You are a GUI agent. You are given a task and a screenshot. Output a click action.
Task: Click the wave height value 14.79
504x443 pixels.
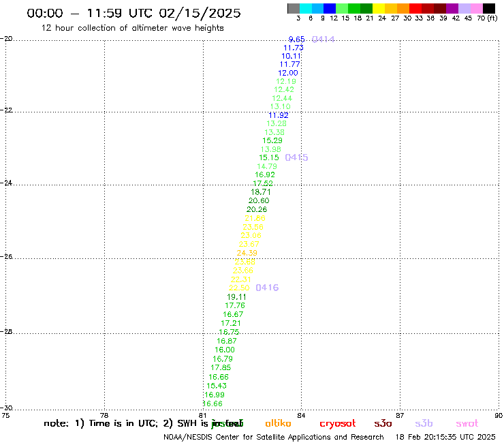(x=267, y=166)
